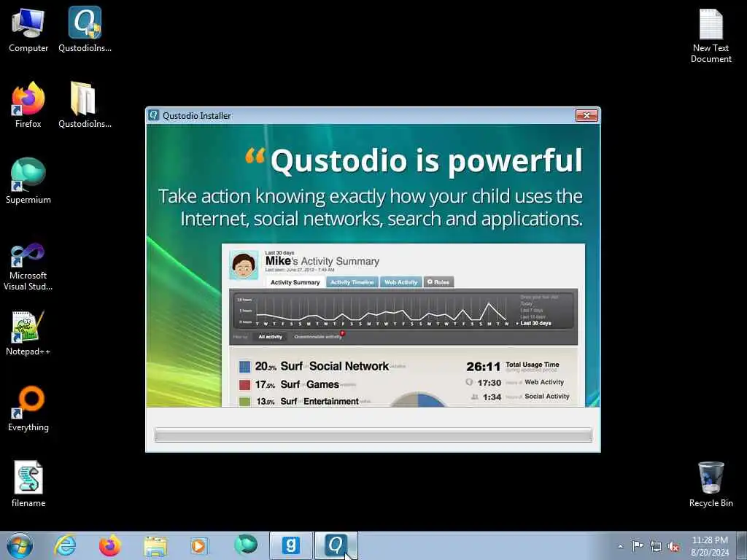
Task: Click the '26:11' total usage time value
Action: pyautogui.click(x=483, y=366)
